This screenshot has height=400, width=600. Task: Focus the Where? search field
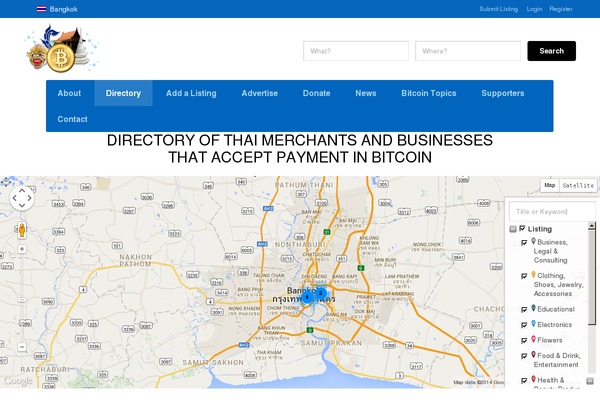tap(468, 51)
